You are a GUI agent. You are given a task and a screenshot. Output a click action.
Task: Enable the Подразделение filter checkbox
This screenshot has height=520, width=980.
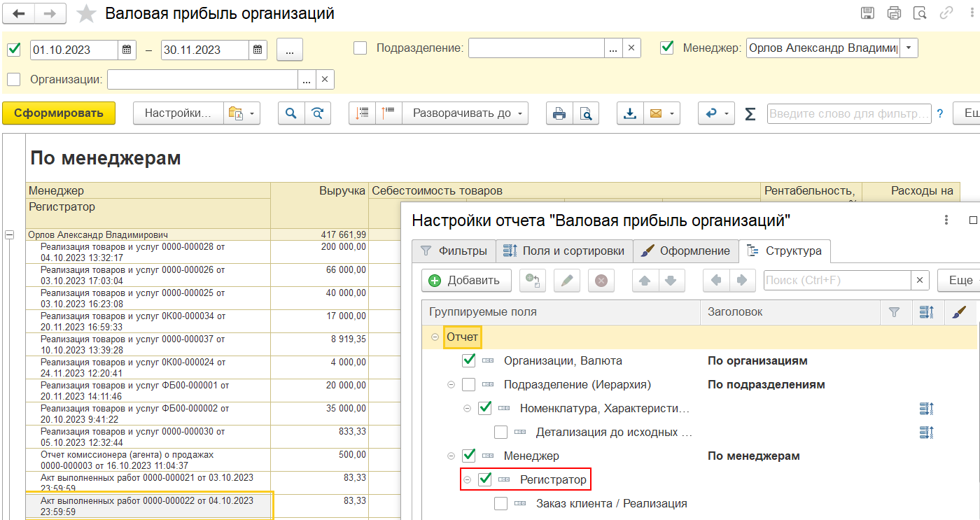point(360,48)
